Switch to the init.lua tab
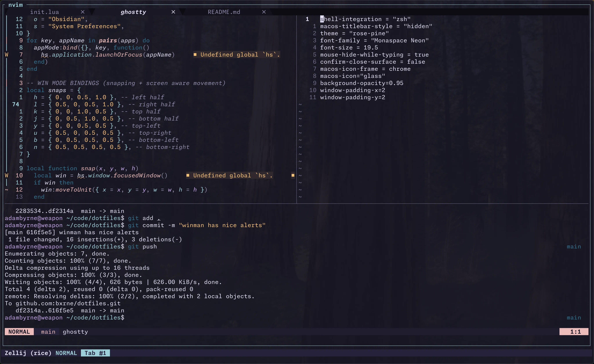This screenshot has height=364, width=594. click(44, 12)
